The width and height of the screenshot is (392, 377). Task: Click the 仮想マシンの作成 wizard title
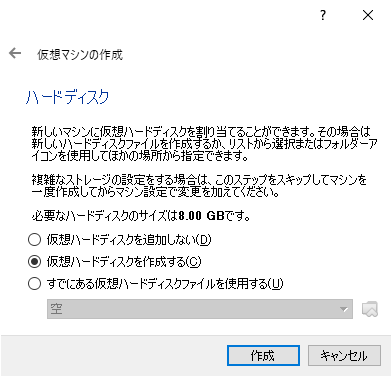(x=80, y=54)
